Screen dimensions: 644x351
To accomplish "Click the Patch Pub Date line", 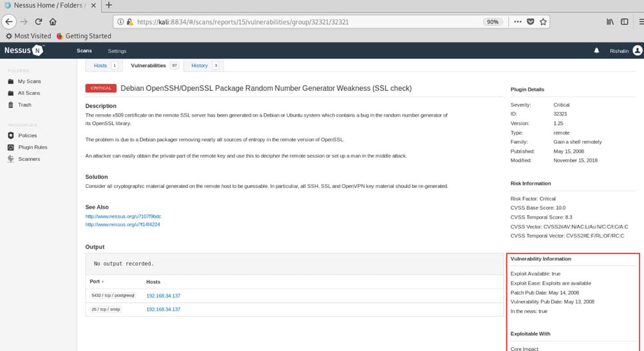I will 545,292.
